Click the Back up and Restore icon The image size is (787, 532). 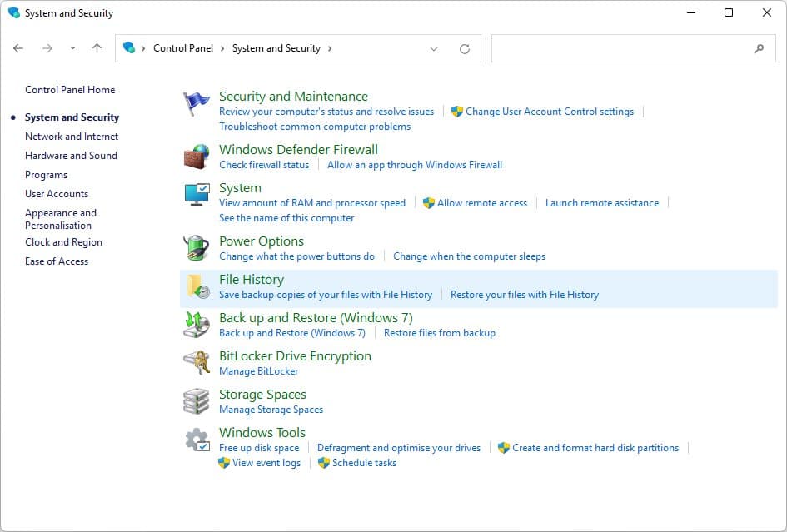197,325
